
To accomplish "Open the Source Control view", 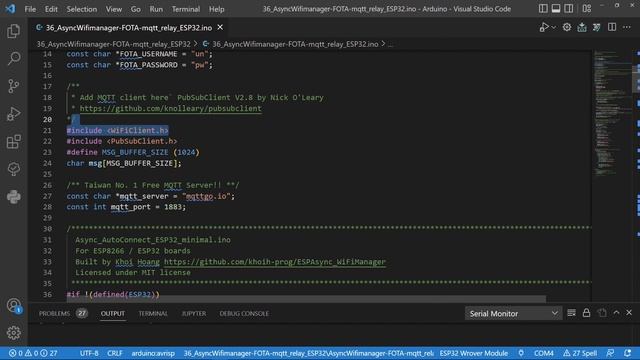I will pos(13,86).
